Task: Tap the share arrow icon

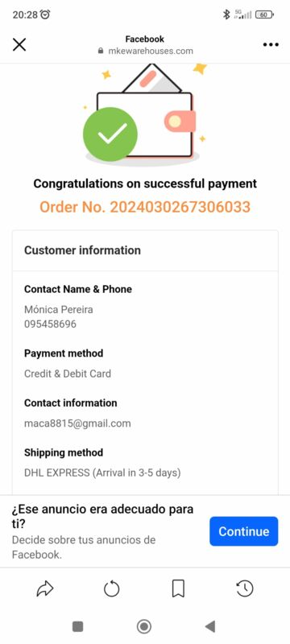Action: 45,589
